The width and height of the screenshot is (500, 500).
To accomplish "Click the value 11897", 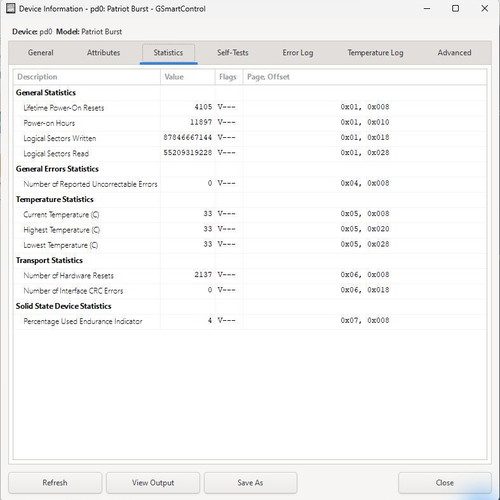I will click(x=201, y=122).
